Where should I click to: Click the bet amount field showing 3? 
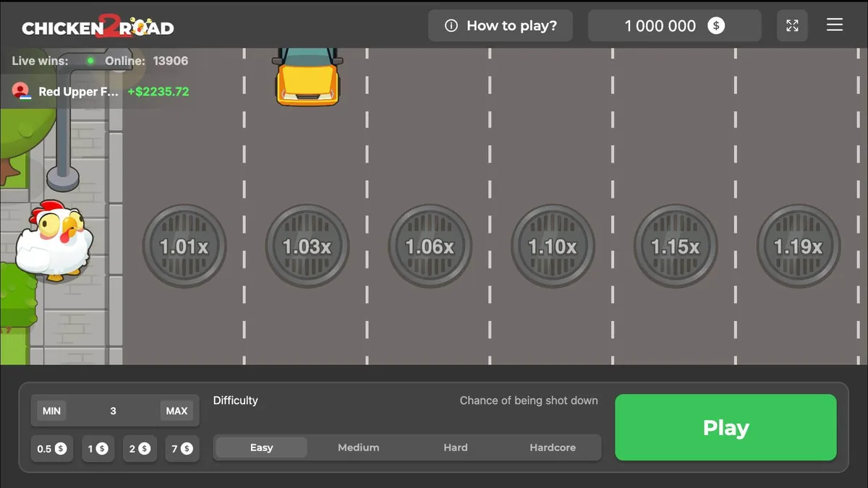point(113,411)
